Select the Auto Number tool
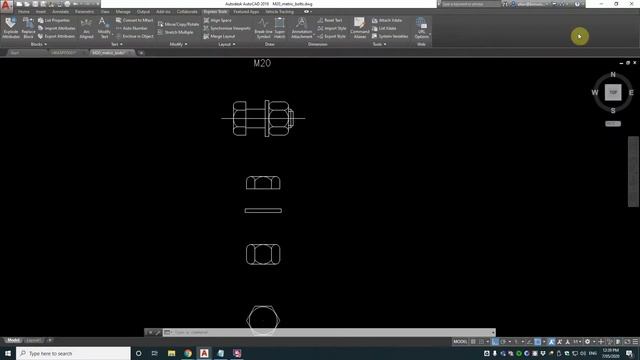The image size is (640, 360). coord(131,28)
